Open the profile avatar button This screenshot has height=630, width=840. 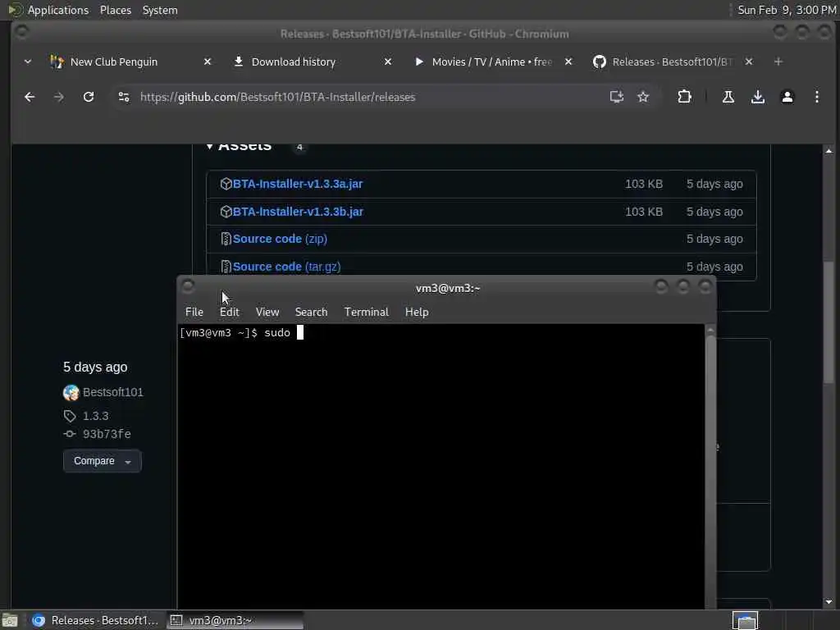(787, 97)
